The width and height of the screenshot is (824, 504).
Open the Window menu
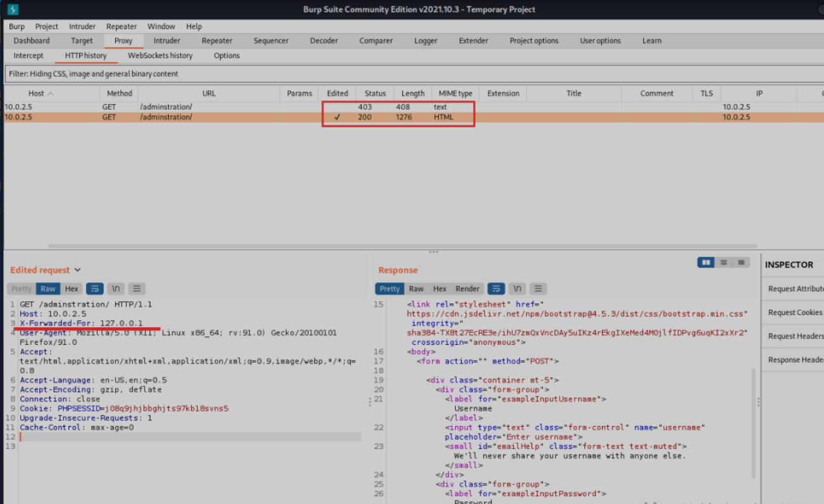[x=161, y=26]
